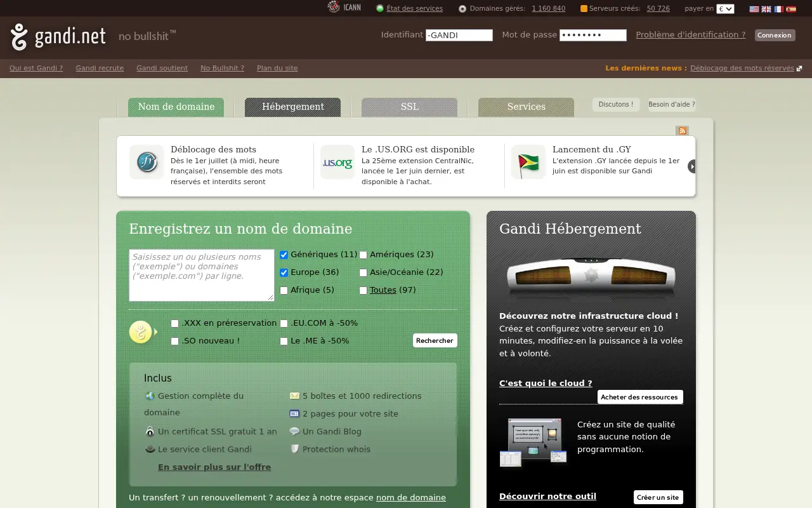Screen dimensions: 812x508
Task: Open Gandi recrute menu link
Action: pyautogui.click(x=100, y=68)
